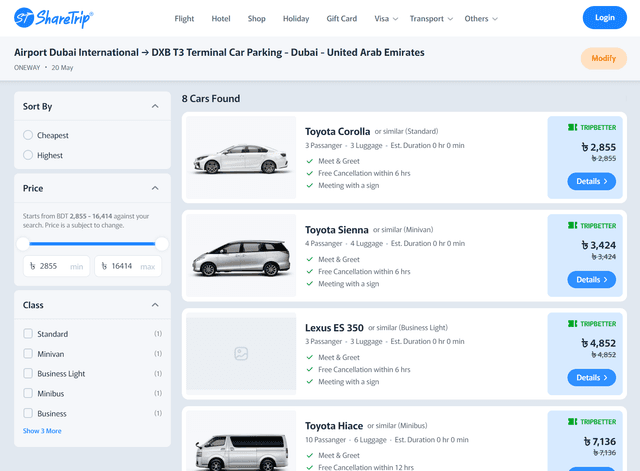
Task: Go to the Hotel section
Action: pyautogui.click(x=221, y=19)
